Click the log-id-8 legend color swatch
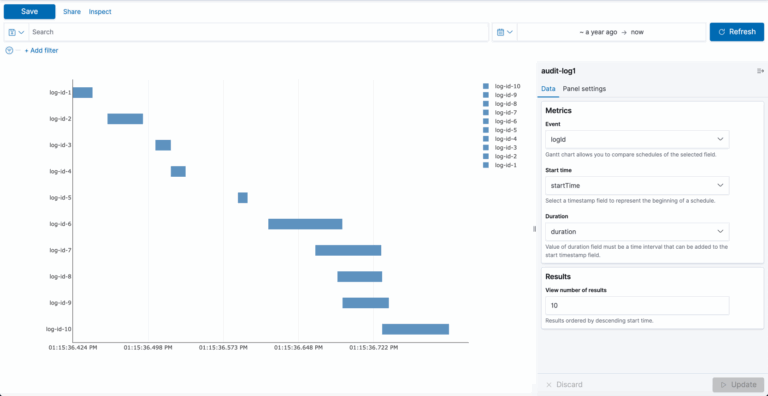 coord(486,104)
